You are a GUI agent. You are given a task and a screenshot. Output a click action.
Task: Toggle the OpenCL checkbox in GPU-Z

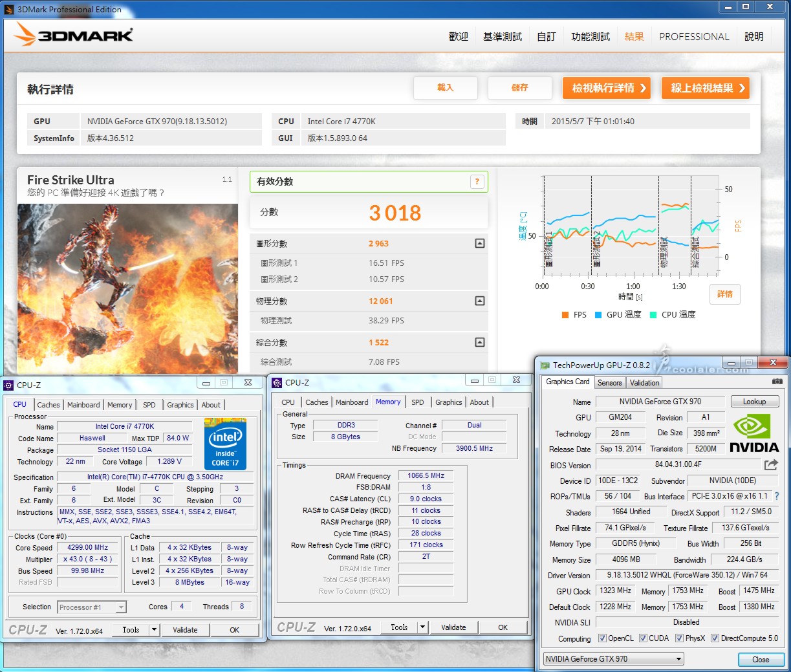602,638
